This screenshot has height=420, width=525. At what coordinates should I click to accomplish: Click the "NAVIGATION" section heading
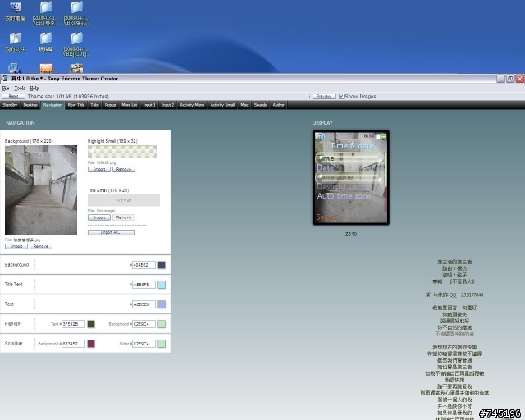tap(21, 123)
